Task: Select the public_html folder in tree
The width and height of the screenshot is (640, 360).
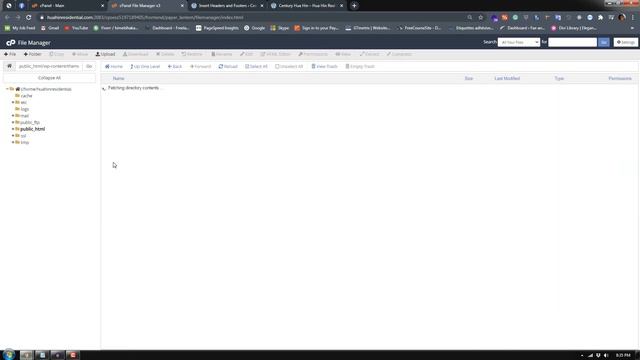Action: (33, 129)
